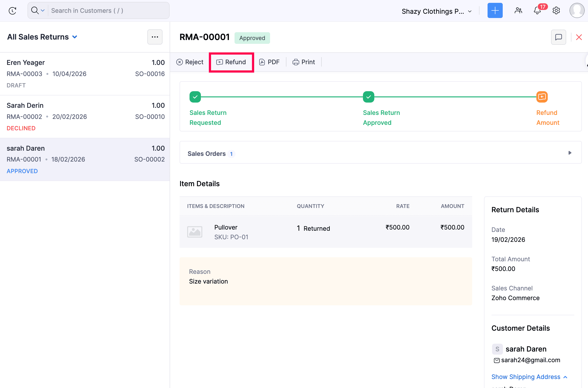Click the DECLINED status label

pos(21,128)
